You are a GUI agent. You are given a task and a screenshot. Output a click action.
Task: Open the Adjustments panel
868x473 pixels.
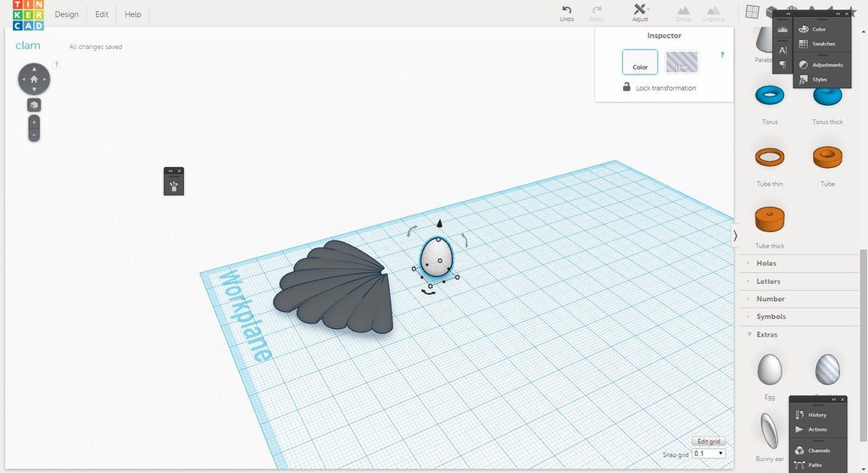821,64
